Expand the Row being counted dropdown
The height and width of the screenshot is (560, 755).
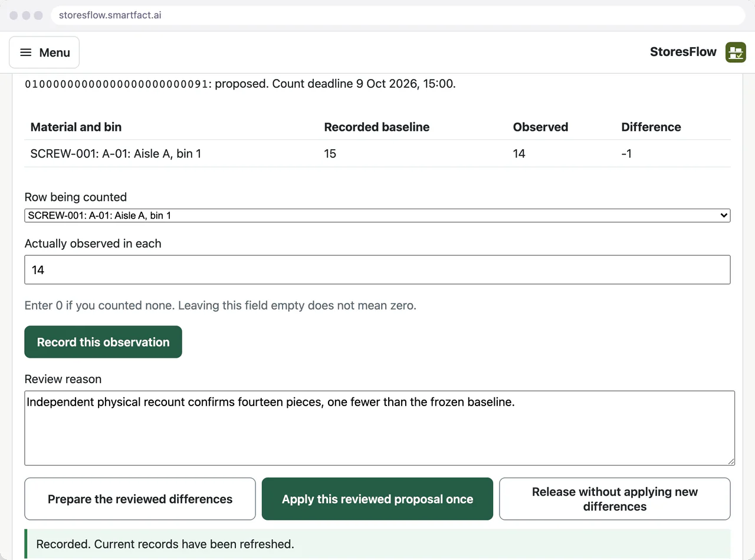(377, 216)
